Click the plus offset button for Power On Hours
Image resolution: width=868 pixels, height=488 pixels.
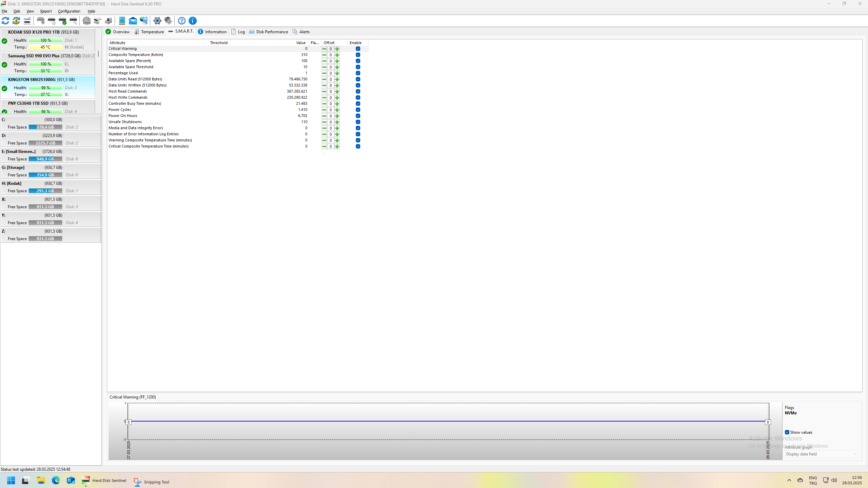pyautogui.click(x=337, y=116)
